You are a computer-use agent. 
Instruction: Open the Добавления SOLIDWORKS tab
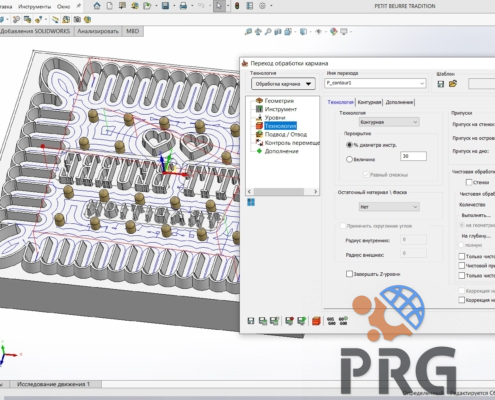(x=36, y=31)
